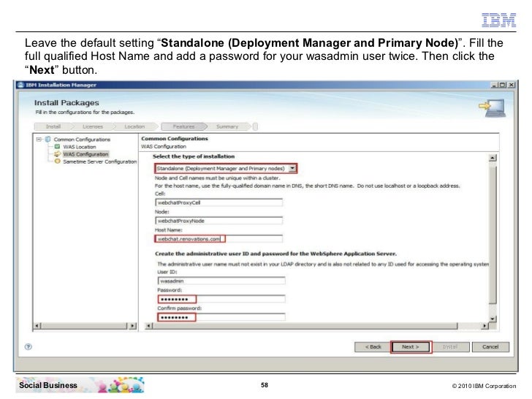Click the config panel scroll down arrow
The height and width of the screenshot is (399, 532).
pyautogui.click(x=493, y=319)
